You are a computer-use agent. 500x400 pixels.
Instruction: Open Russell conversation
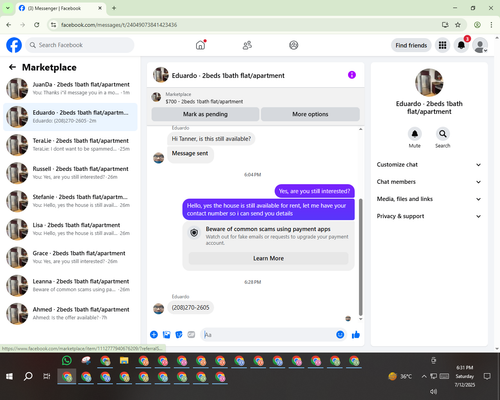click(70, 173)
